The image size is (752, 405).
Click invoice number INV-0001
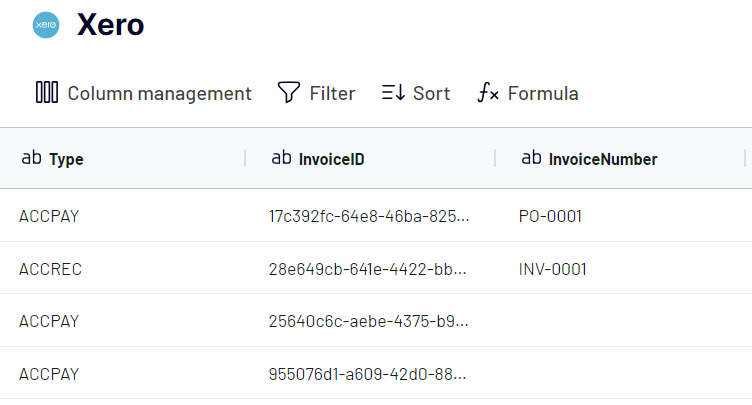[x=552, y=269]
